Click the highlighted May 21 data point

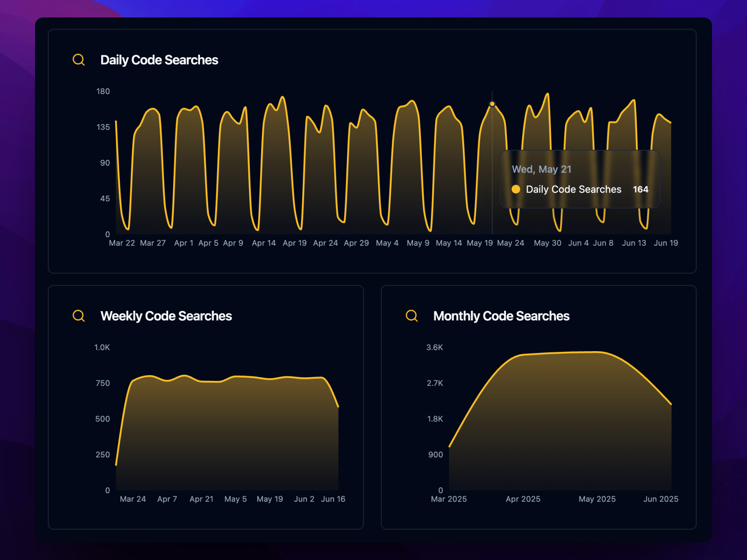click(x=492, y=104)
